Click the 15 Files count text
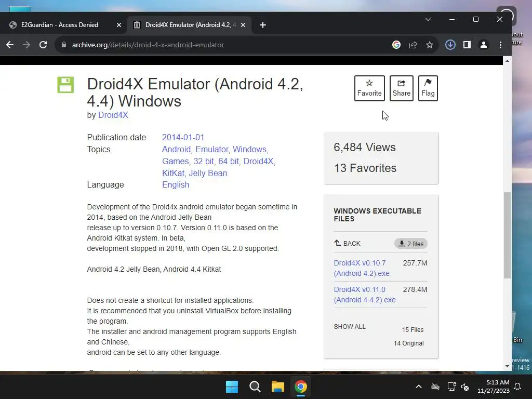Image resolution: width=532 pixels, height=399 pixels. pyautogui.click(x=413, y=330)
